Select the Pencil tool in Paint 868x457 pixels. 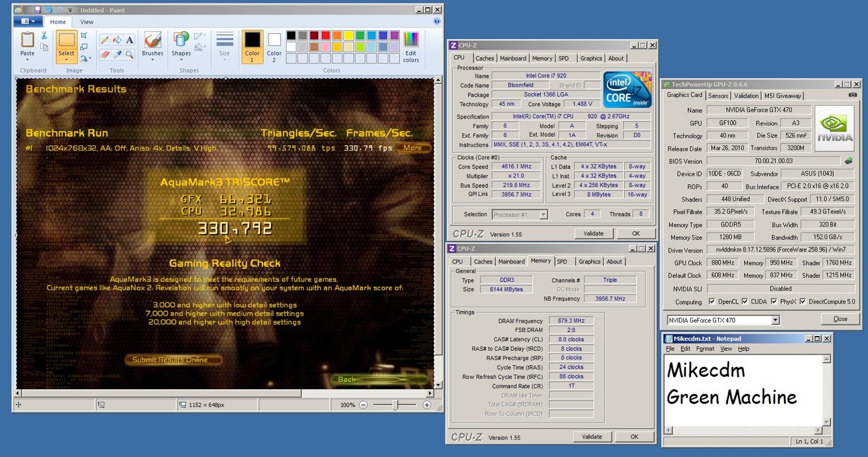pyautogui.click(x=105, y=40)
